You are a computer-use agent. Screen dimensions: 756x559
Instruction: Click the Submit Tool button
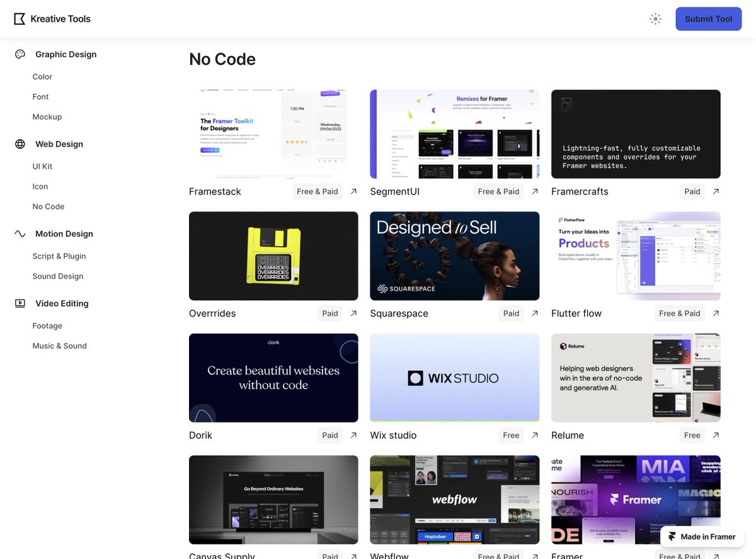(x=708, y=19)
